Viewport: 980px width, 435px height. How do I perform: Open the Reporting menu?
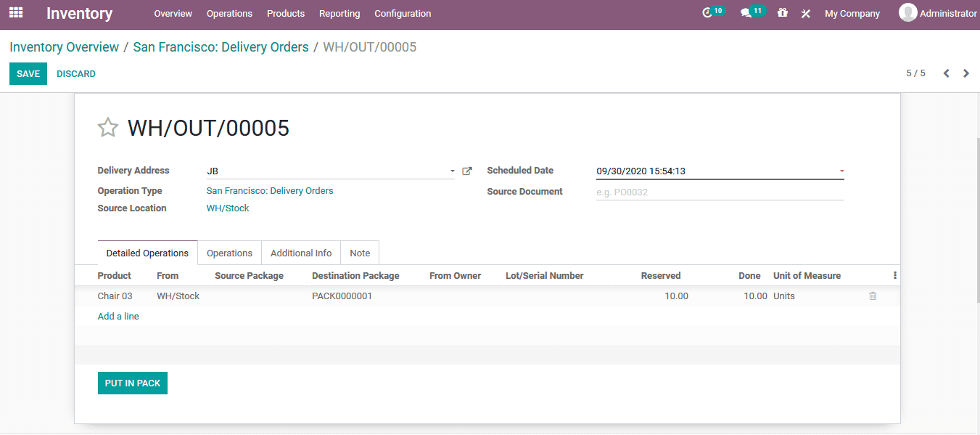(339, 13)
